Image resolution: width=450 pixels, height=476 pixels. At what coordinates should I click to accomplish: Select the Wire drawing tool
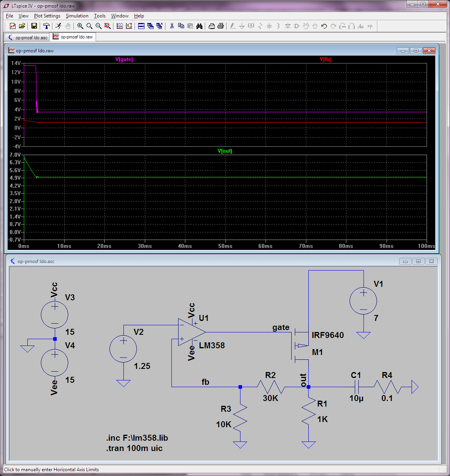232,26
